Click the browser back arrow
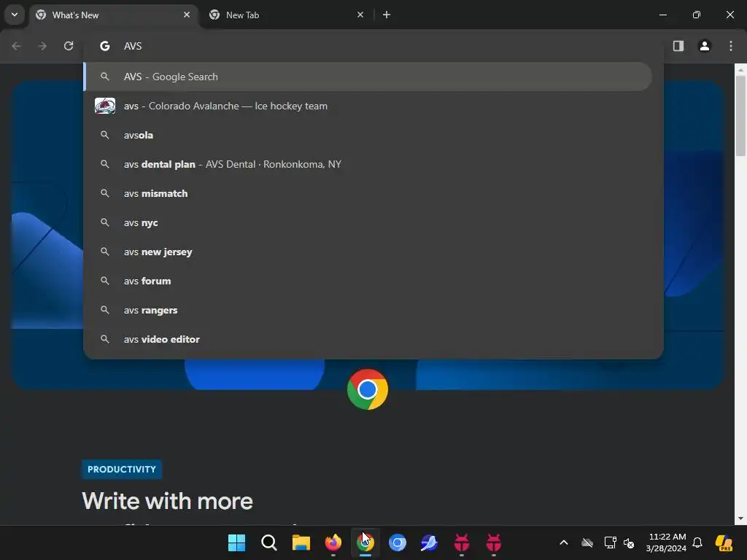Screen dimensions: 747x560 coord(16,46)
